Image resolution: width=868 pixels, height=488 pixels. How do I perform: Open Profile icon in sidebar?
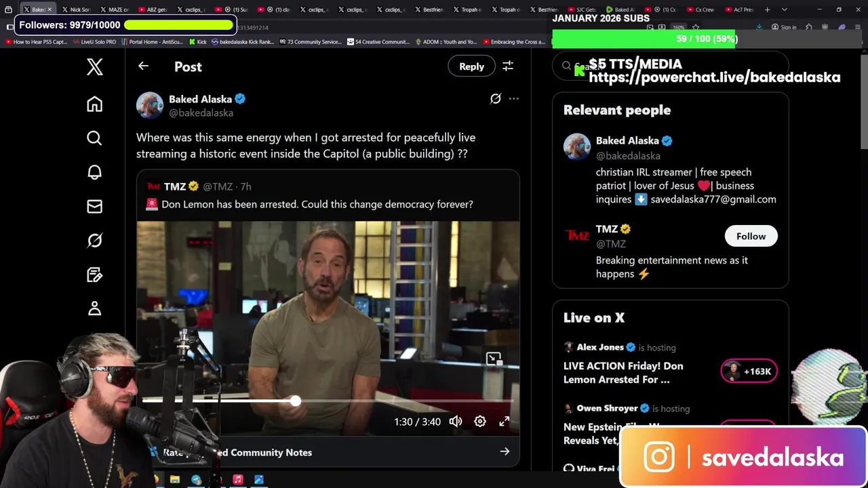94,308
